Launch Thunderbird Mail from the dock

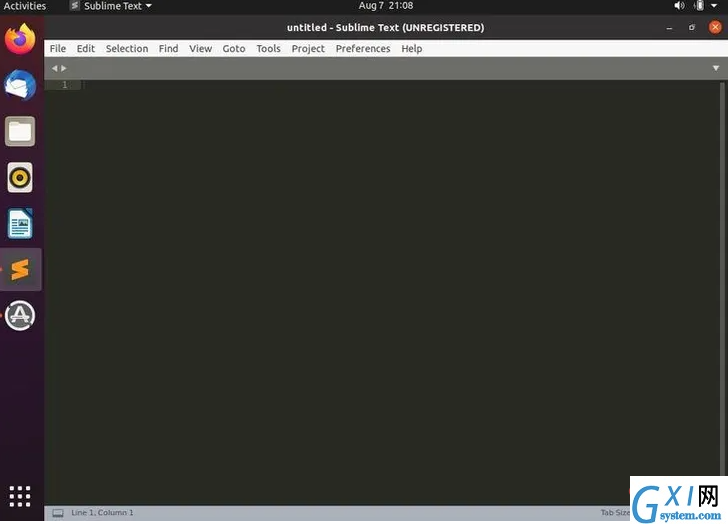point(20,85)
